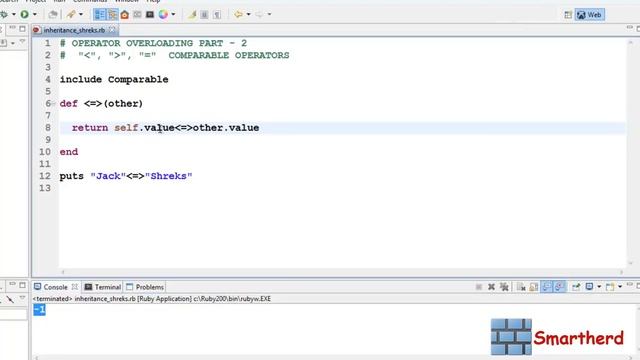Viewport: 640px width, 360px height.
Task: Click the "def <=>(other)" line
Action: point(101,104)
